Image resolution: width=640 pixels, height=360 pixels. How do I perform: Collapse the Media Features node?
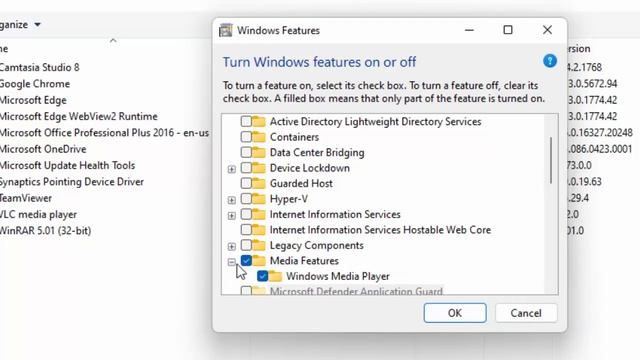pos(231,262)
